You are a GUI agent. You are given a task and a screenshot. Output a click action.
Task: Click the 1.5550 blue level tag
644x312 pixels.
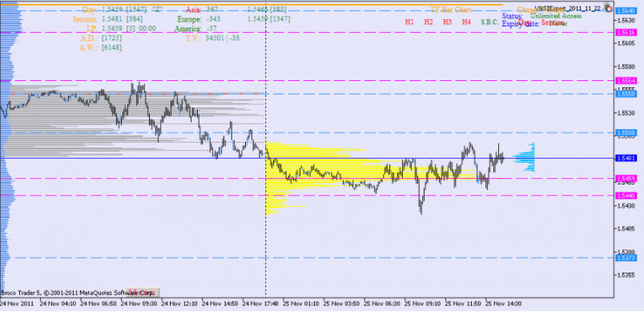tap(626, 94)
